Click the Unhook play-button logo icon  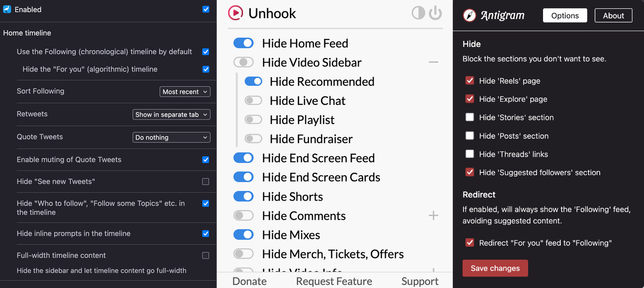coord(235,13)
